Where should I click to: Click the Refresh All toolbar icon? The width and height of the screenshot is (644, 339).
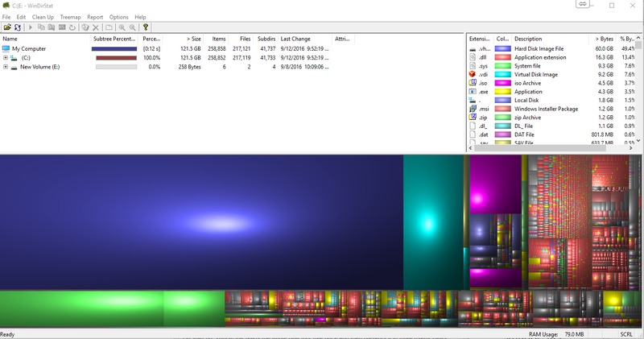[x=18, y=27]
